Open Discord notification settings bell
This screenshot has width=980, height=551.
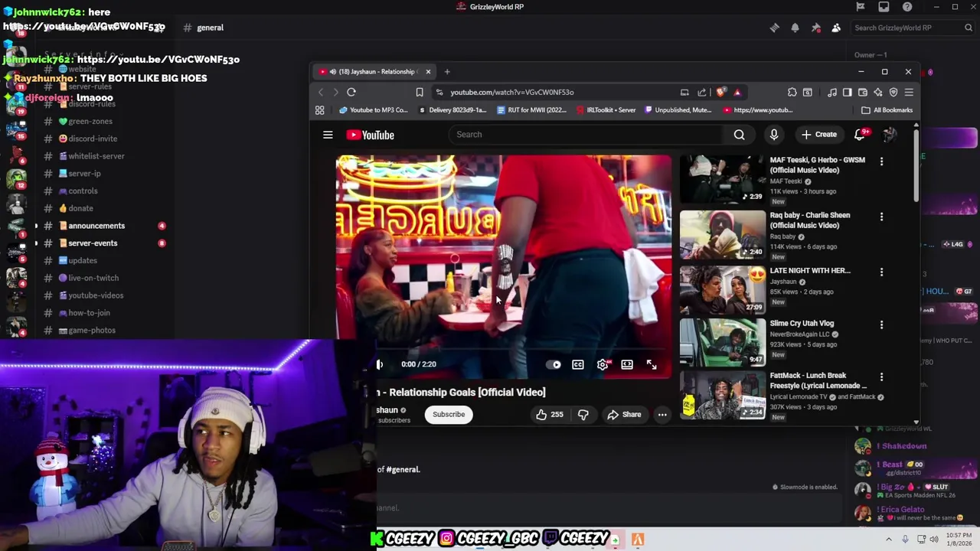[x=795, y=28]
